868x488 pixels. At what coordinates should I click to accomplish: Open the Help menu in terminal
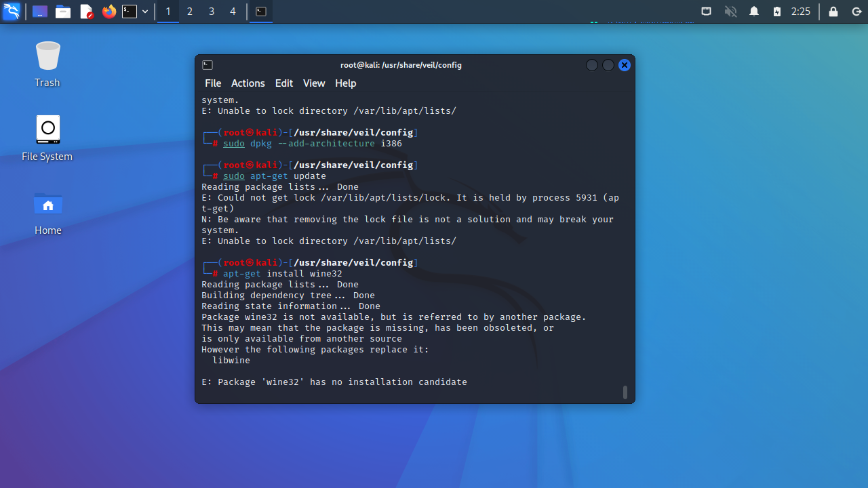[x=346, y=83]
